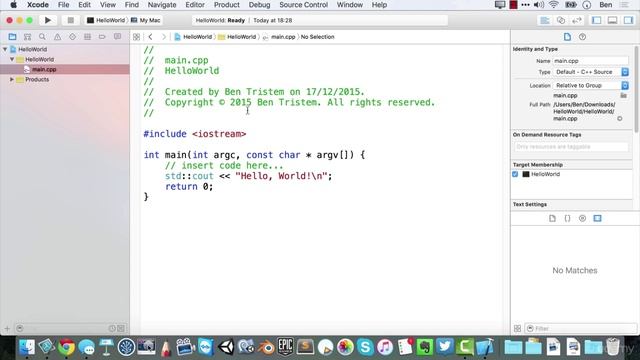Open Finder from the Dock
Screen dimensions: 640x360
point(27,347)
